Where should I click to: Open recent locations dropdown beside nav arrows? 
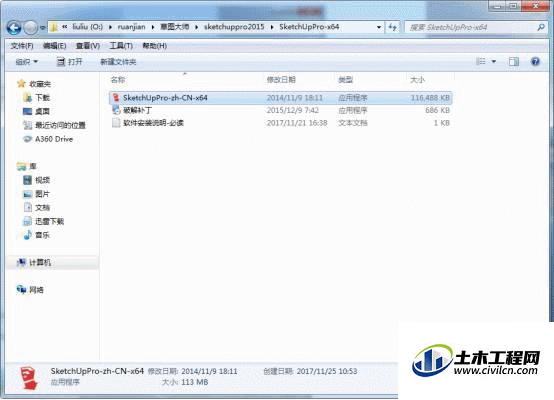pos(42,28)
